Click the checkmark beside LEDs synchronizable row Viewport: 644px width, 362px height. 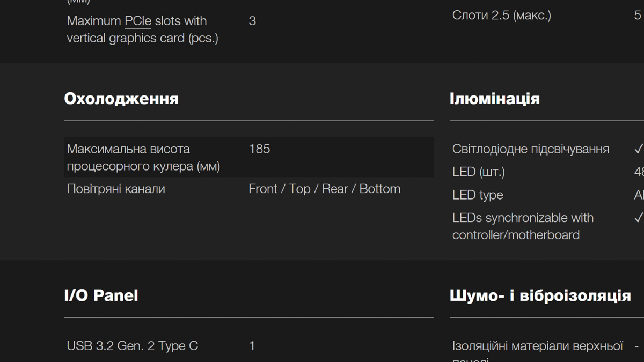point(638,218)
